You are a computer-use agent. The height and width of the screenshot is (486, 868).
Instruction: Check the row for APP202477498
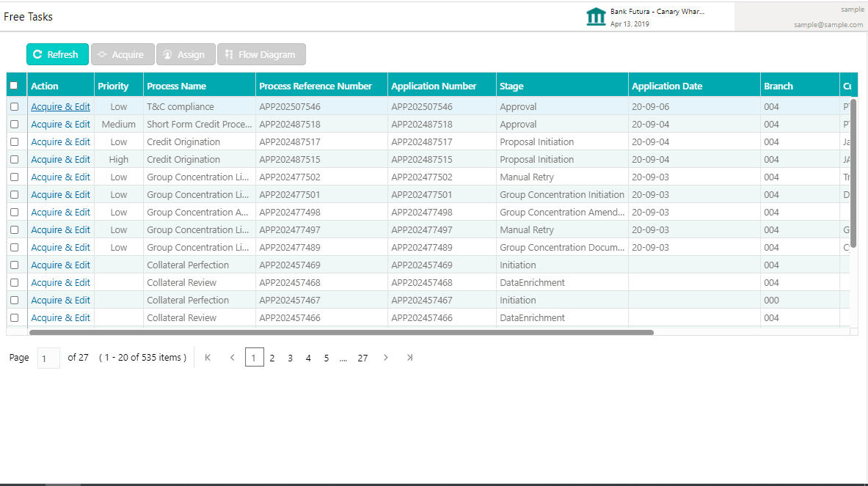pos(15,213)
